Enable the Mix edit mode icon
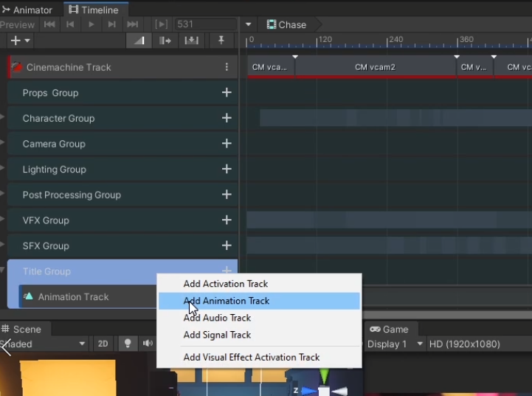The width and height of the screenshot is (532, 396). point(139,41)
